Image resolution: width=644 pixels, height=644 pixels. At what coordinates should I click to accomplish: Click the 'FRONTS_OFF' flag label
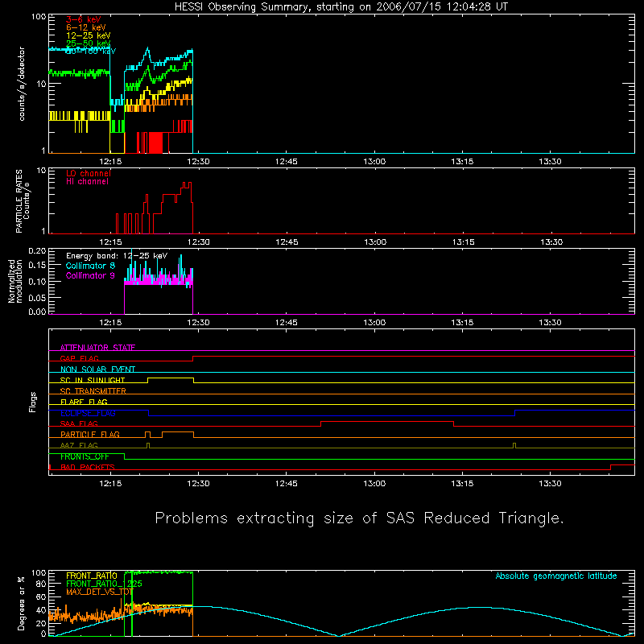85,456
